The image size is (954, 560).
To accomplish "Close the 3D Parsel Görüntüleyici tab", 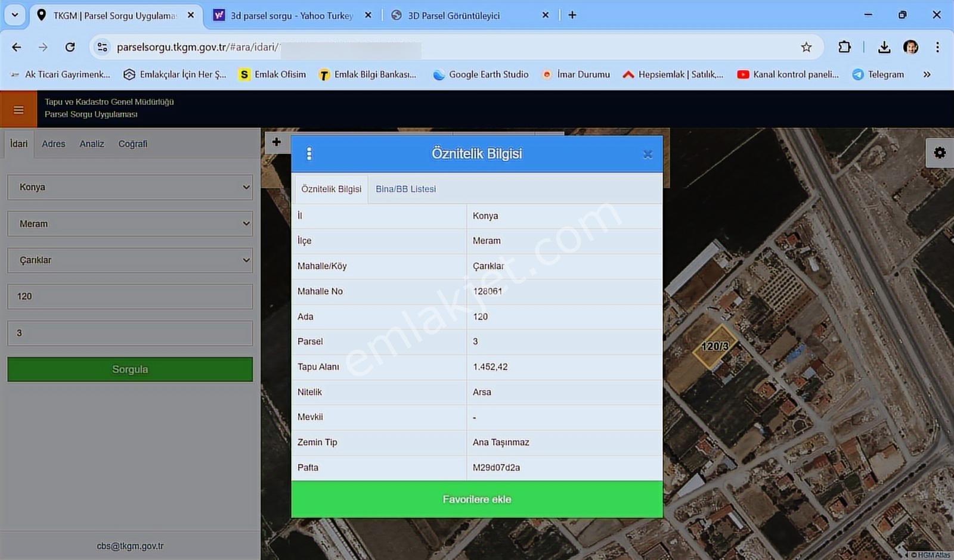I will tap(545, 15).
